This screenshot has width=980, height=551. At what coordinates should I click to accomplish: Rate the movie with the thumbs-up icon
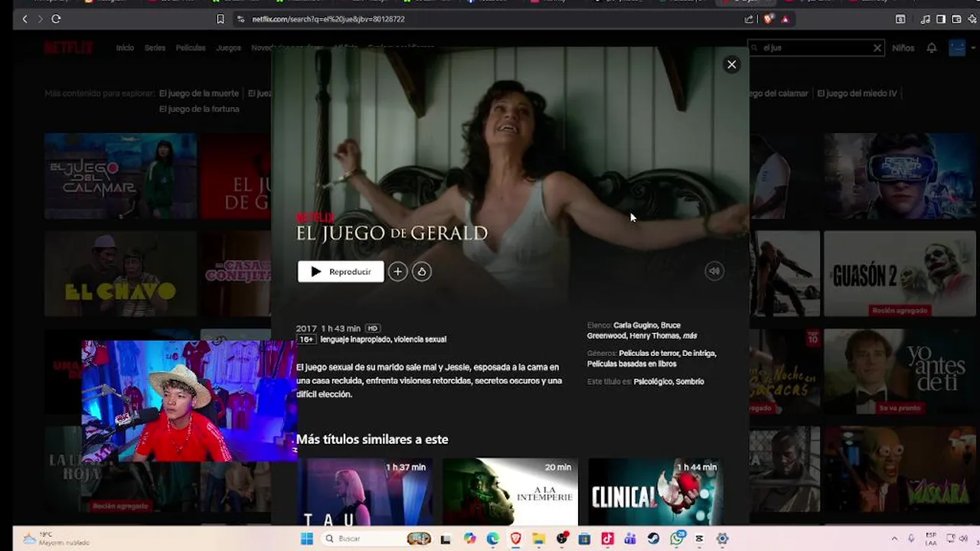click(422, 272)
